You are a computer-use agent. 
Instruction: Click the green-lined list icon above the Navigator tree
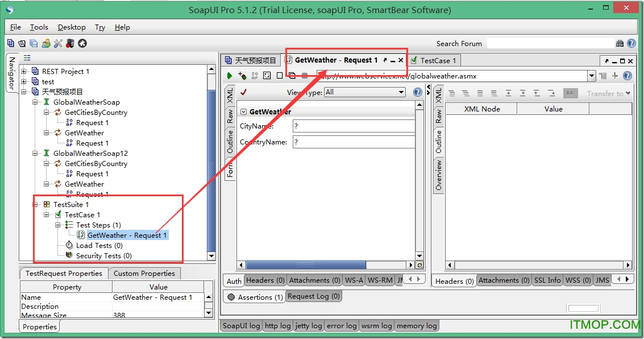[27, 57]
